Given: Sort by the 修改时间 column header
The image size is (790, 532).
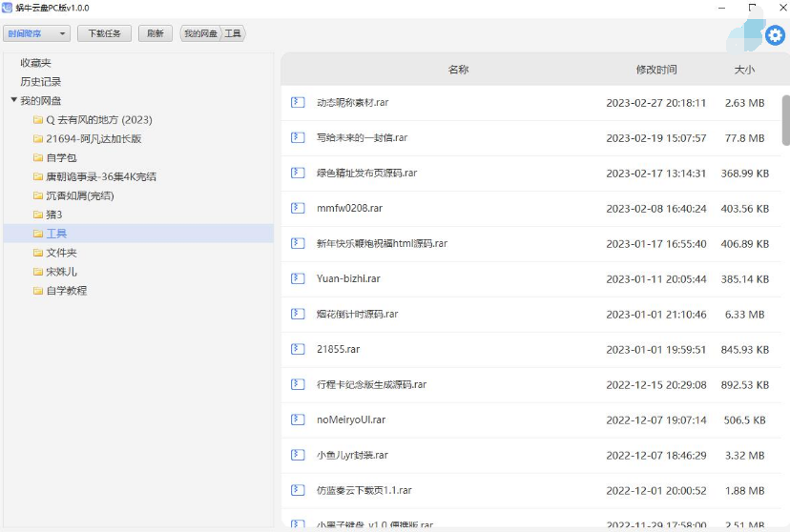Looking at the screenshot, I should click(x=656, y=70).
